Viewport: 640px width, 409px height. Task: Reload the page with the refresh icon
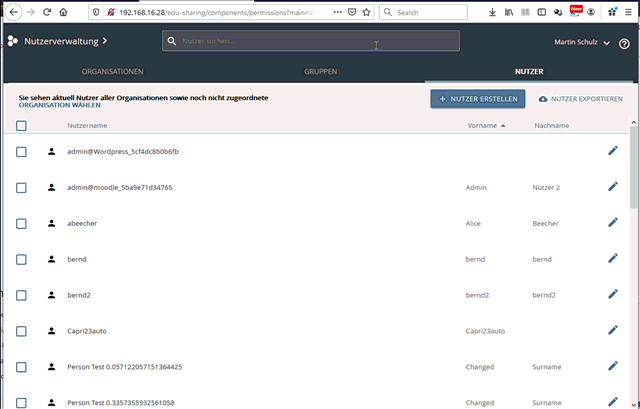pyautogui.click(x=46, y=13)
